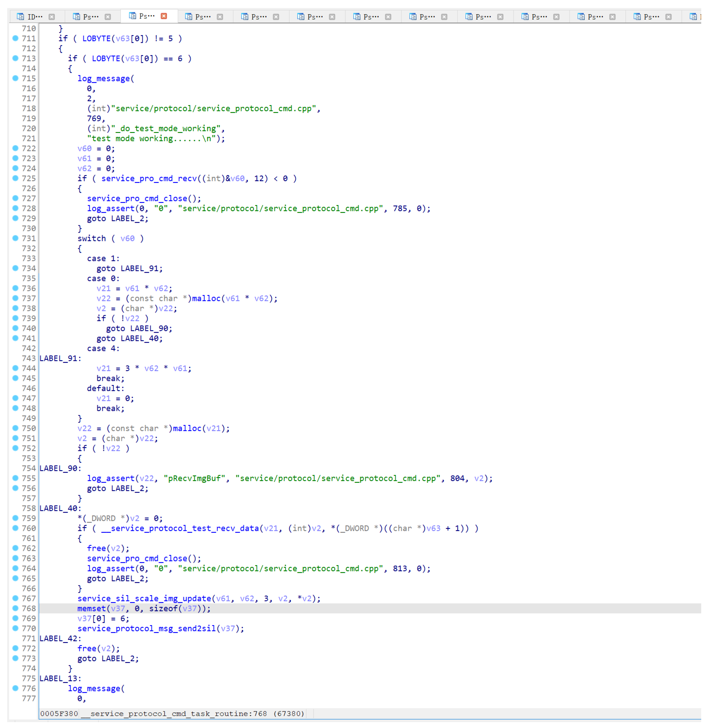Click breakpoint marker on line 750
Image resolution: width=711 pixels, height=728 pixels.
(x=15, y=428)
